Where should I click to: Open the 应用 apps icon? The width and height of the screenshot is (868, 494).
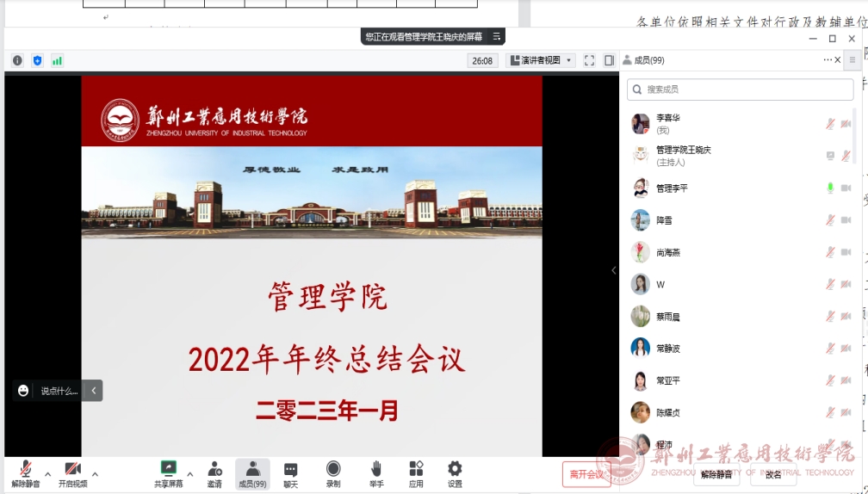tap(416, 473)
